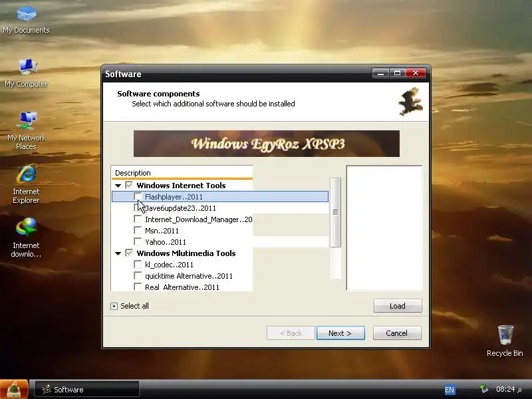
Task: Select the kl_codec..2011 row text
Action: [x=169, y=265]
